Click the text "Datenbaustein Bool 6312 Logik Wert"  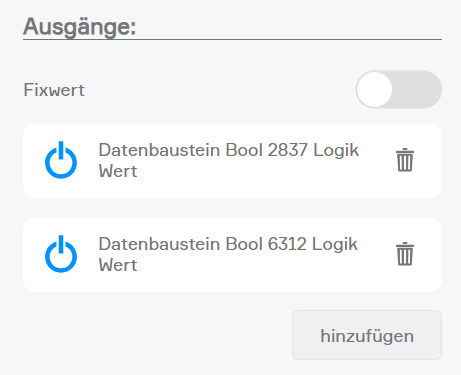click(x=228, y=254)
